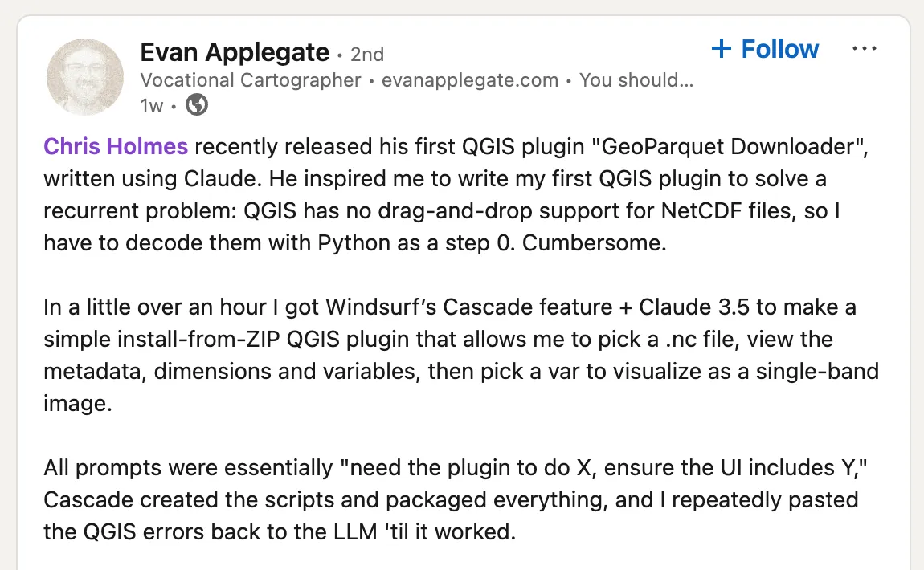Open the Chris Holmes mention link
924x570 pixels.
point(116,147)
